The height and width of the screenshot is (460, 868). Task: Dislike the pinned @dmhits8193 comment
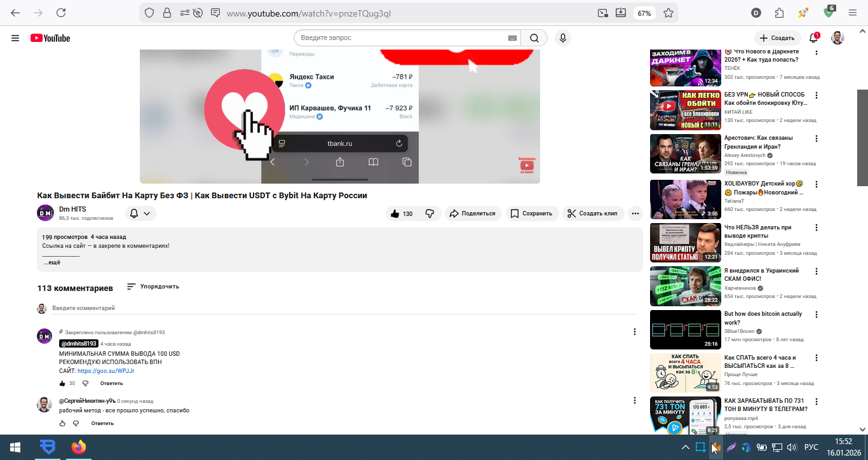point(85,383)
